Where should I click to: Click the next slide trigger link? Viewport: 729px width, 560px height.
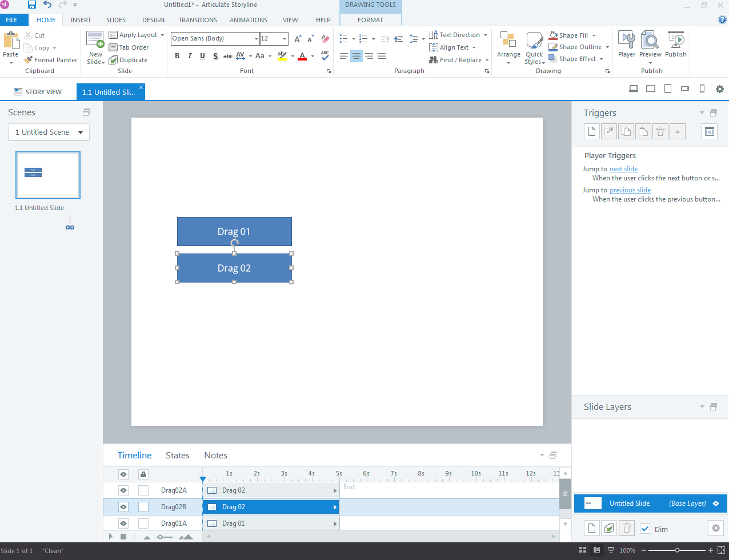[x=623, y=168]
